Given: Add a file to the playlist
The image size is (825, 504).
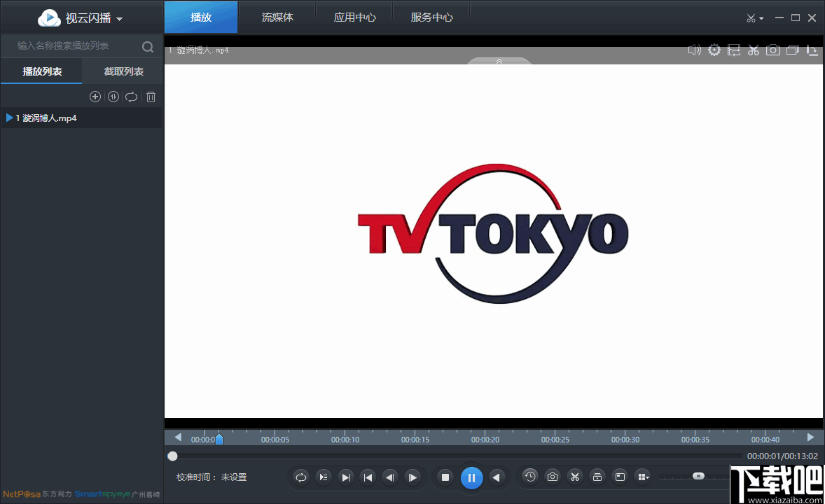Looking at the screenshot, I should pyautogui.click(x=95, y=97).
